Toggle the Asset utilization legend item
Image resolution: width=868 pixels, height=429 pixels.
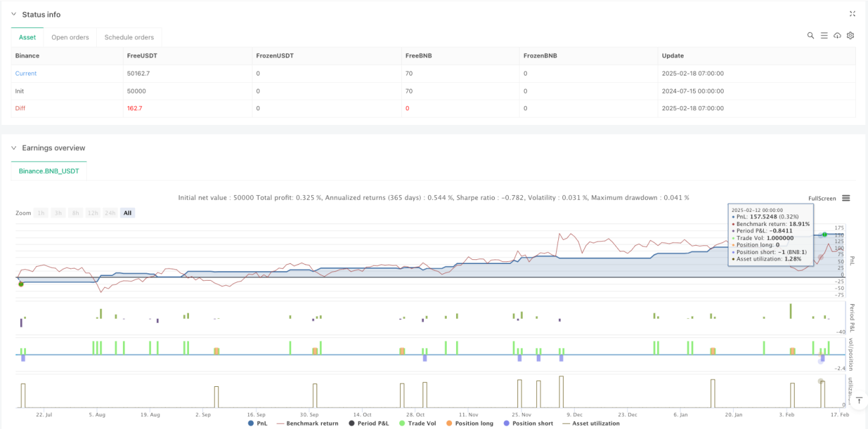point(593,423)
